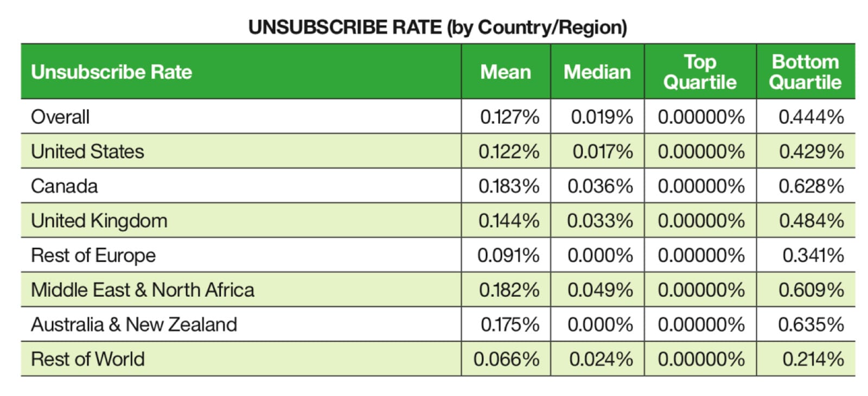Select the 'Unsubscribe Rate' column header
This screenshot has width=868, height=396.
(112, 72)
